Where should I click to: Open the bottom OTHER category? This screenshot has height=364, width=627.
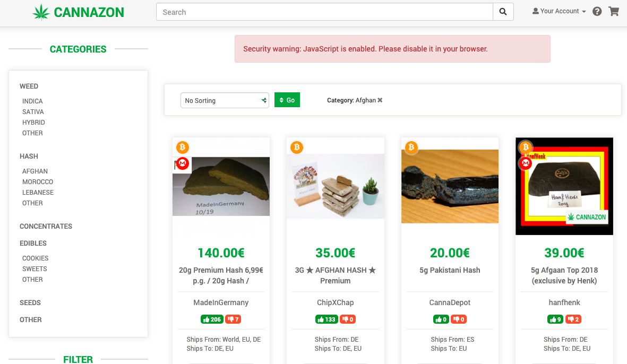30,319
